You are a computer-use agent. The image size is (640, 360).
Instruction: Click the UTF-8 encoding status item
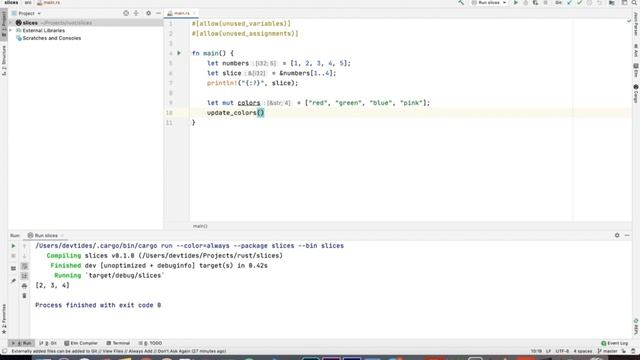coord(562,351)
